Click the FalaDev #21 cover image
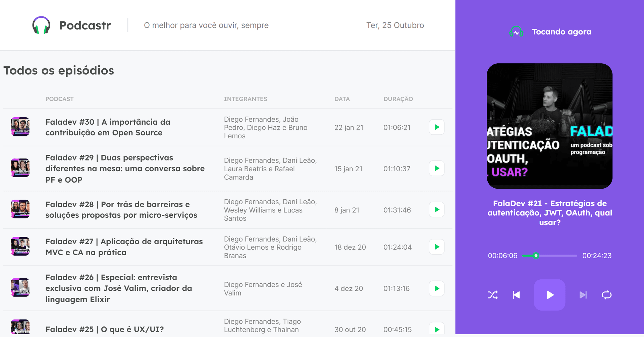Image resolution: width=644 pixels, height=337 pixels. pyautogui.click(x=550, y=126)
